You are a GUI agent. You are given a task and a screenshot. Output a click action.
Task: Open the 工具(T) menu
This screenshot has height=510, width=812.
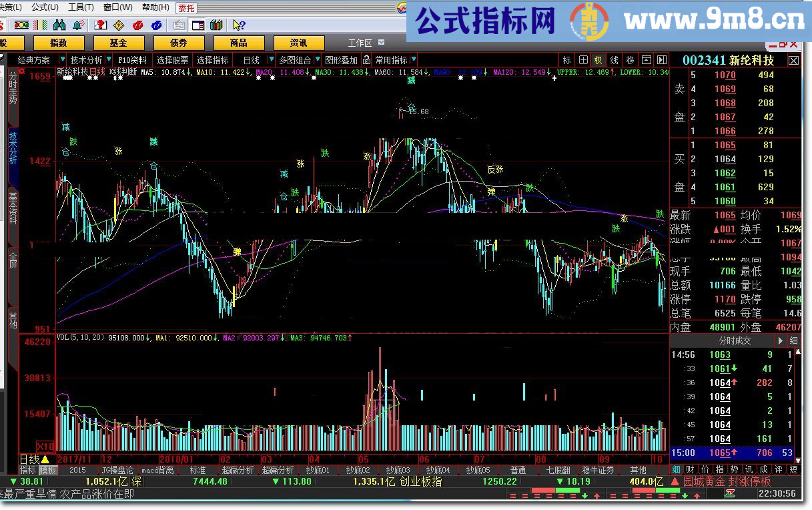pos(81,7)
